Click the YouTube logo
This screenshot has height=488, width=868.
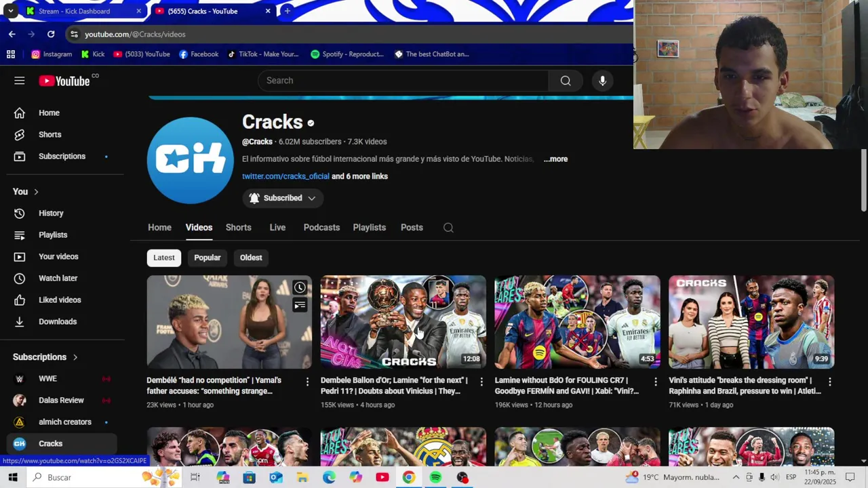(x=64, y=81)
